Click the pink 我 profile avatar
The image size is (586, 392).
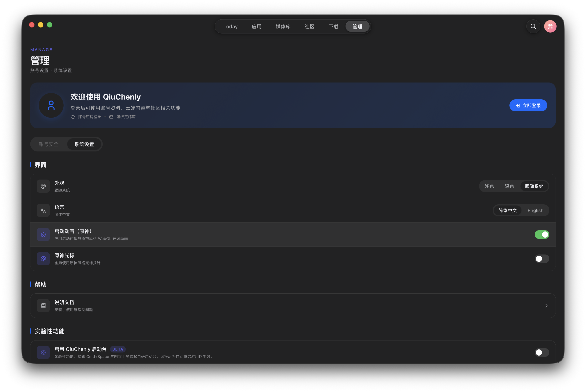coord(550,27)
